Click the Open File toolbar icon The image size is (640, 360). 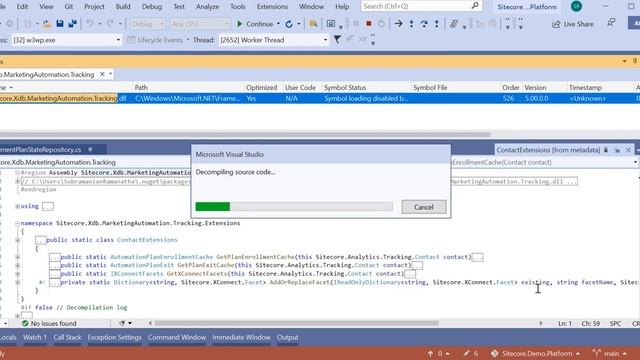(47, 24)
